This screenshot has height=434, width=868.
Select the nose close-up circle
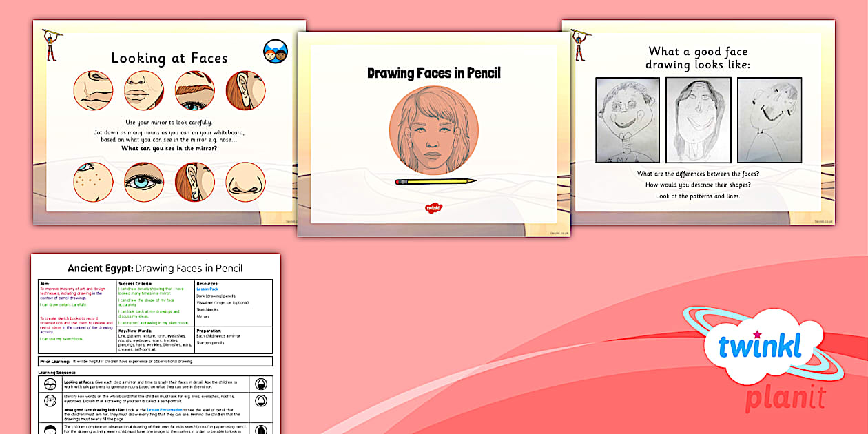(245, 182)
